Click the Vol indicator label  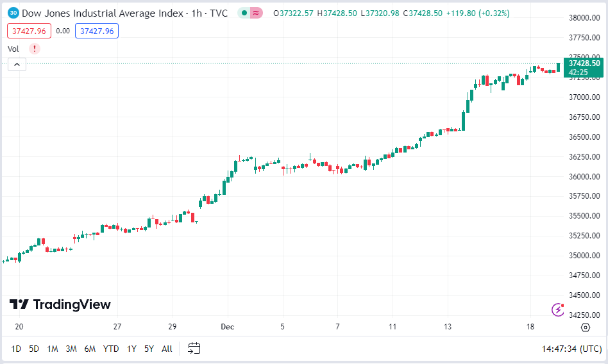tap(13, 49)
